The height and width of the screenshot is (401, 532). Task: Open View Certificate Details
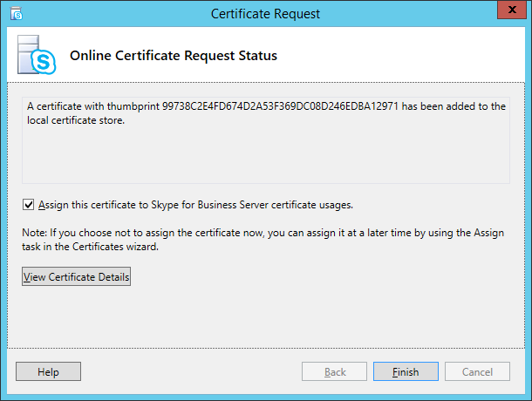click(77, 276)
